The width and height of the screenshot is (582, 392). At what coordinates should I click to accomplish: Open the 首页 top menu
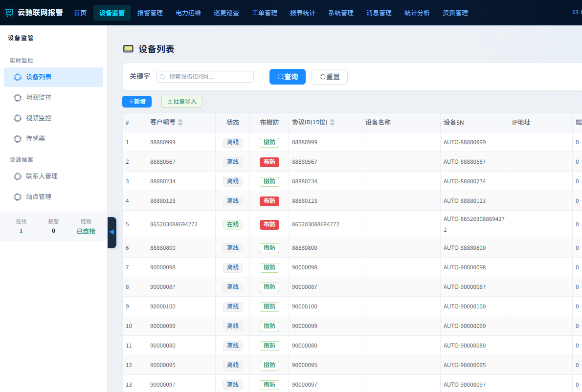80,13
